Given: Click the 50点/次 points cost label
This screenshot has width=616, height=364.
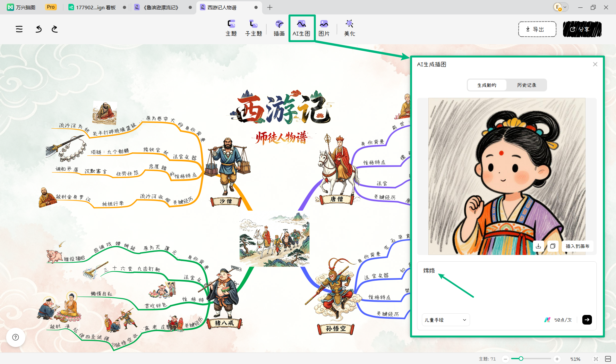Looking at the screenshot, I should coord(563,320).
